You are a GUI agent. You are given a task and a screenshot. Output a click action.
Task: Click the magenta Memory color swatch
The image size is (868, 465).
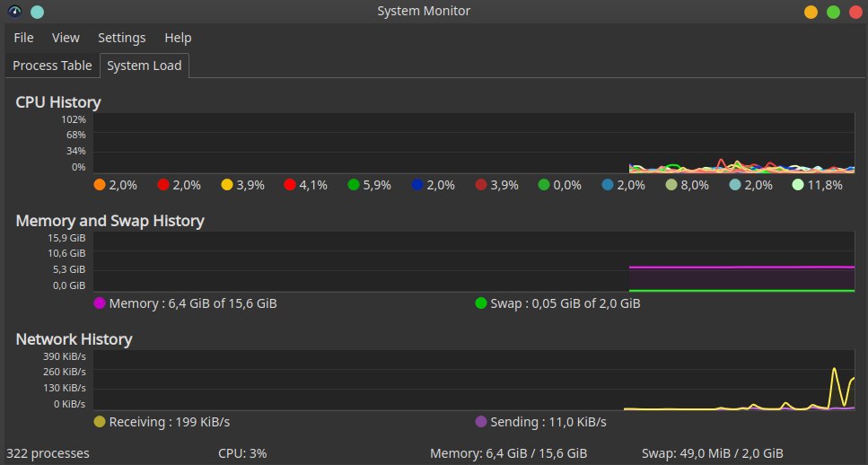pyautogui.click(x=100, y=303)
